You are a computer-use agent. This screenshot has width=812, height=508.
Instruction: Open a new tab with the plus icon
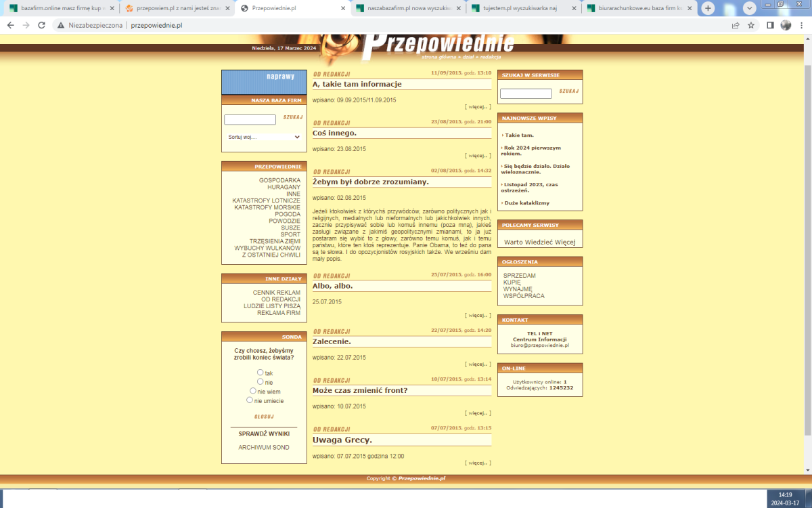pyautogui.click(x=708, y=9)
